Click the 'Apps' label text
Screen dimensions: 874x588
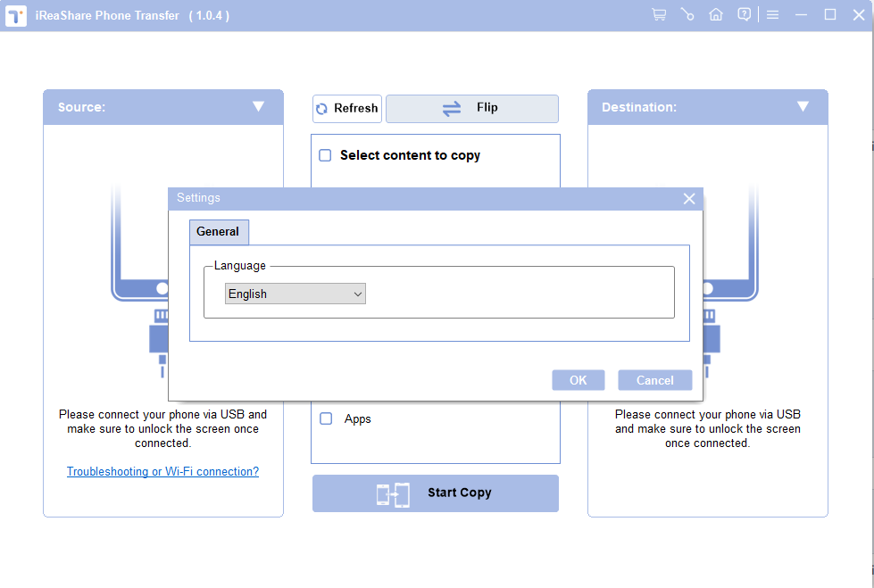[x=357, y=419]
